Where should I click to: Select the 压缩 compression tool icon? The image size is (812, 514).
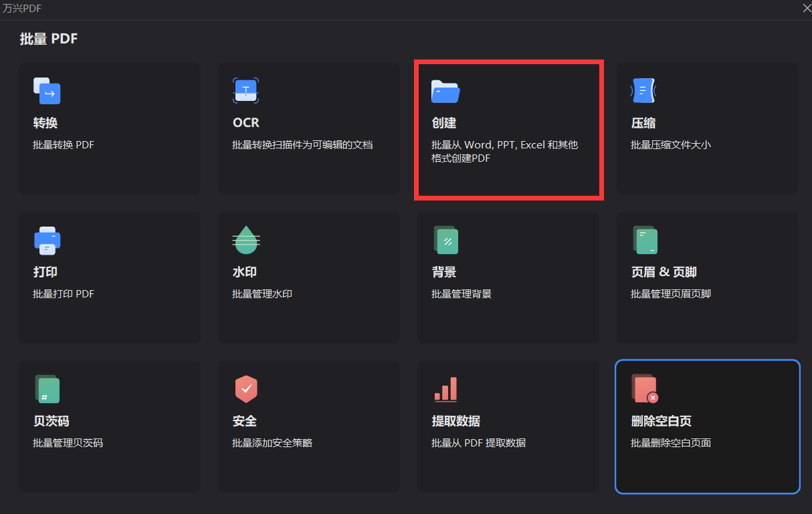[x=643, y=90]
